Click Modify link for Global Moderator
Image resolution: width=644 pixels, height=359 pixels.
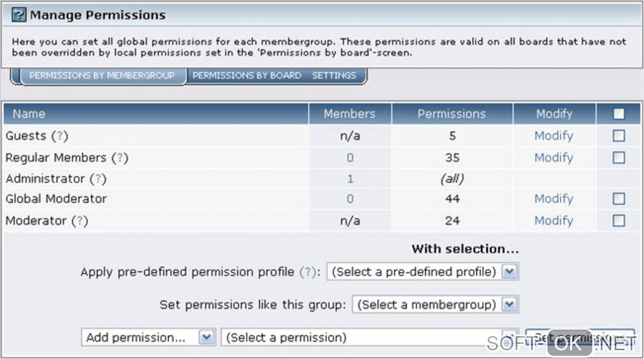click(554, 199)
